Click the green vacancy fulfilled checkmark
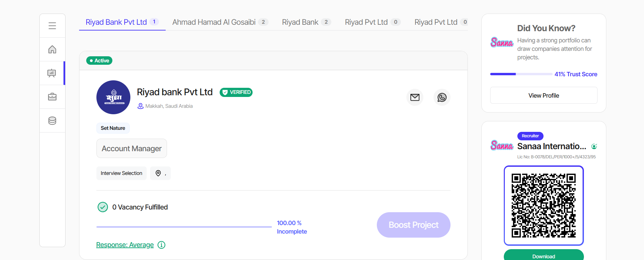This screenshot has height=260, width=644. [103, 207]
